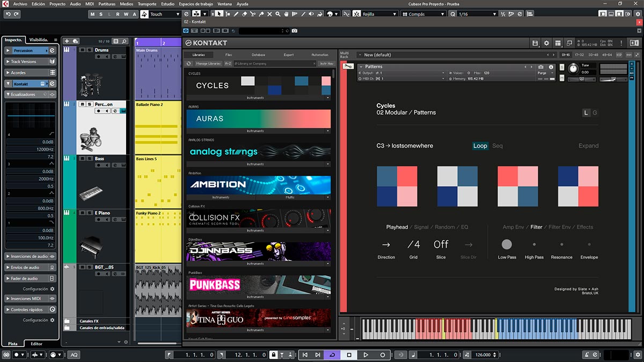Viewport: 644px width, 362px height.
Task: Open the Patterns instrument wrench editor
Action: (348, 67)
